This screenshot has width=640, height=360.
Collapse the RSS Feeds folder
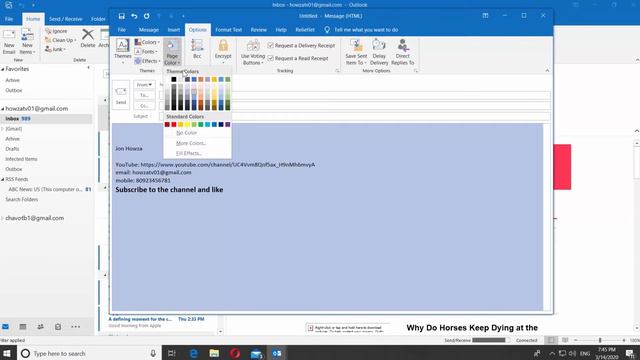coord(2,179)
